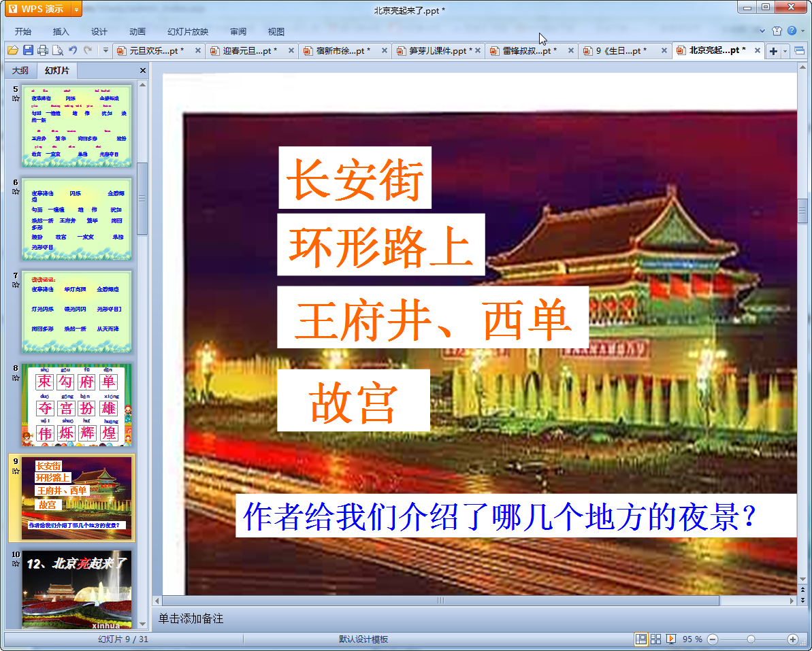Viewport: 812px width, 651px height.
Task: Click the zoom in plus button
Action: coord(792,639)
